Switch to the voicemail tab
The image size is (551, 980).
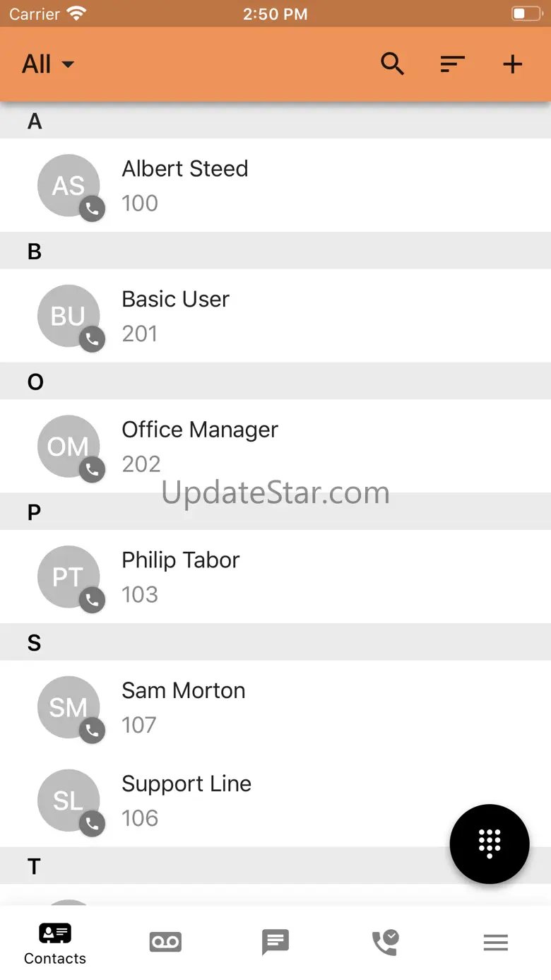pos(165,942)
